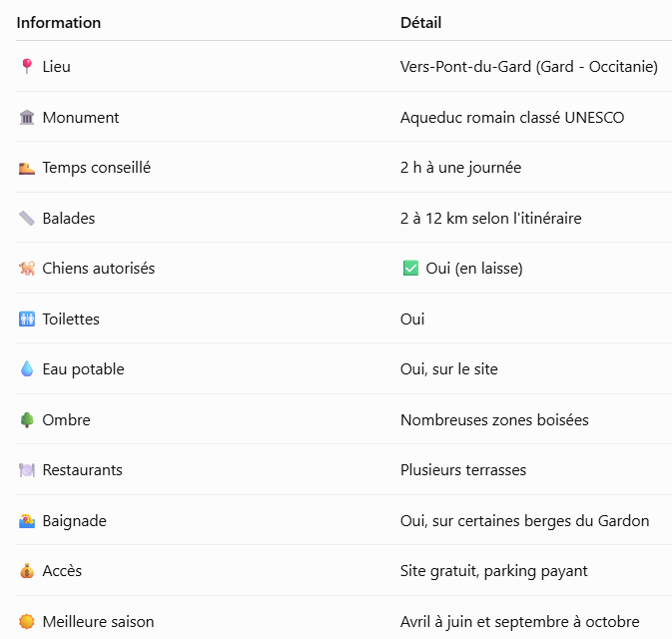The image size is (672, 639).
Task: Click the sun icon for Meilleure saison
Action: 27,621
